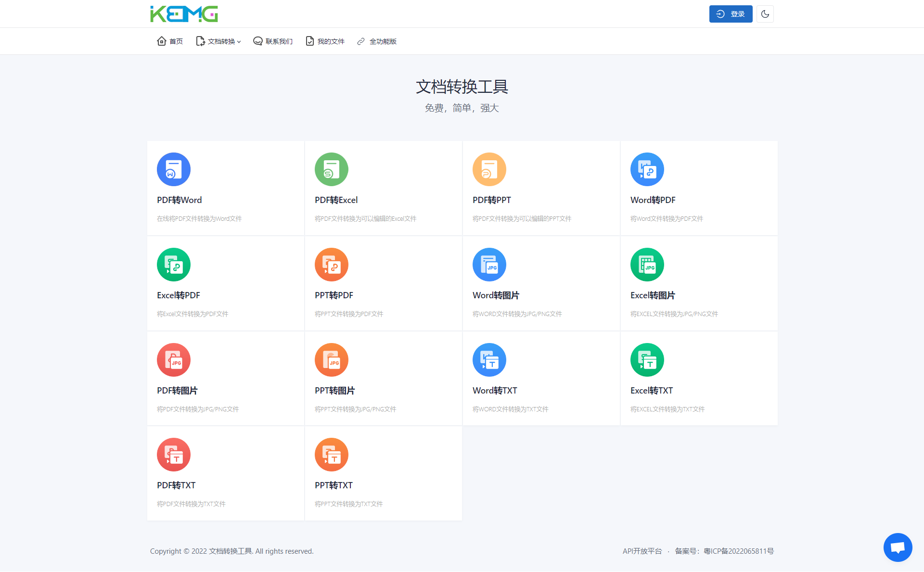
Task: Open 我的文件 menu item
Action: click(x=325, y=41)
